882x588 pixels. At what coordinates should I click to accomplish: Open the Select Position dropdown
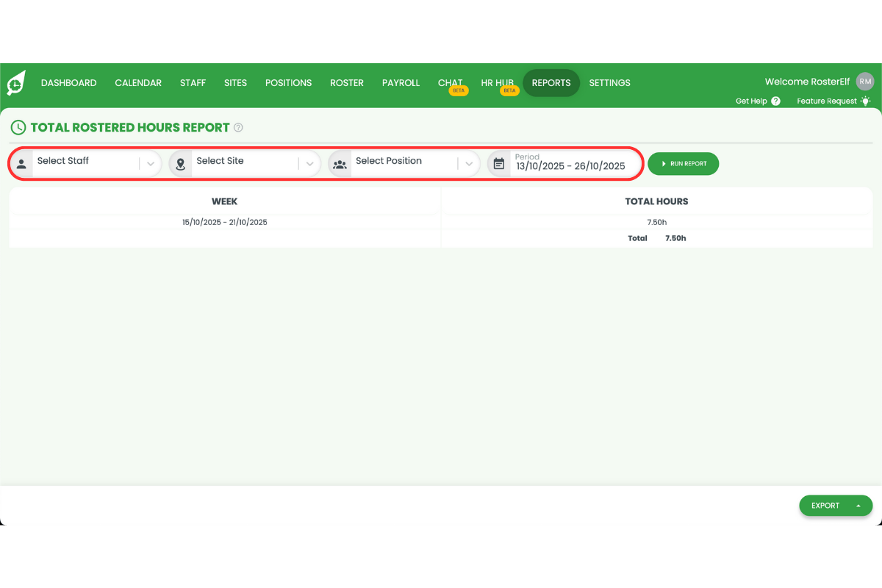[469, 162]
